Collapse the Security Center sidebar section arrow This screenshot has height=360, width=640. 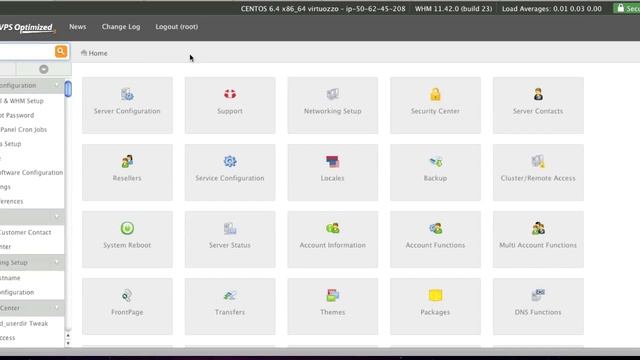click(57, 308)
